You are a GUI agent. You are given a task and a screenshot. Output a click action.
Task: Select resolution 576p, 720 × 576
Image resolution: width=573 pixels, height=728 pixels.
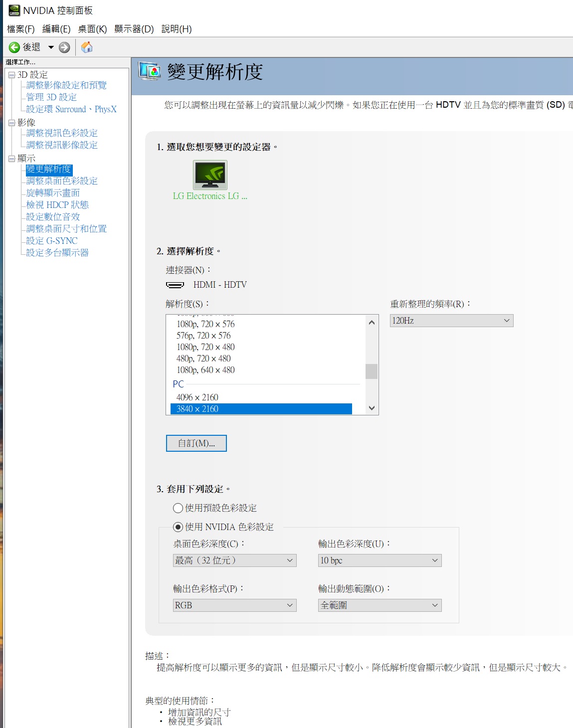[203, 336]
